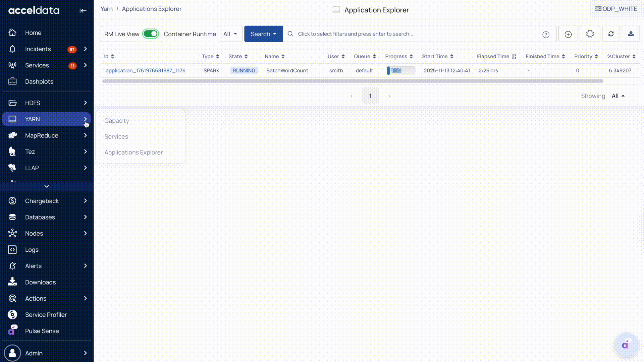Open Service Profiler from the sidebar
This screenshot has width=644, height=362.
(x=46, y=315)
